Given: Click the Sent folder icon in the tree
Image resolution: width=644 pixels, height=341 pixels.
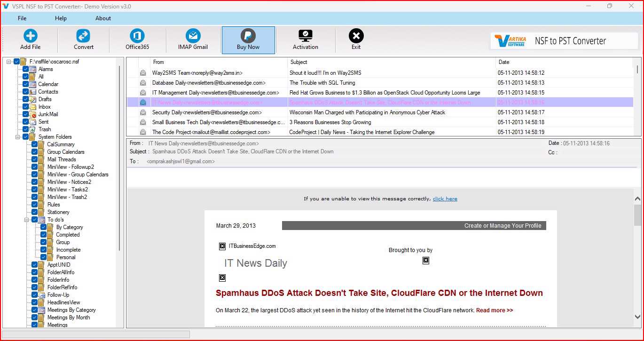Looking at the screenshot, I should (33, 122).
